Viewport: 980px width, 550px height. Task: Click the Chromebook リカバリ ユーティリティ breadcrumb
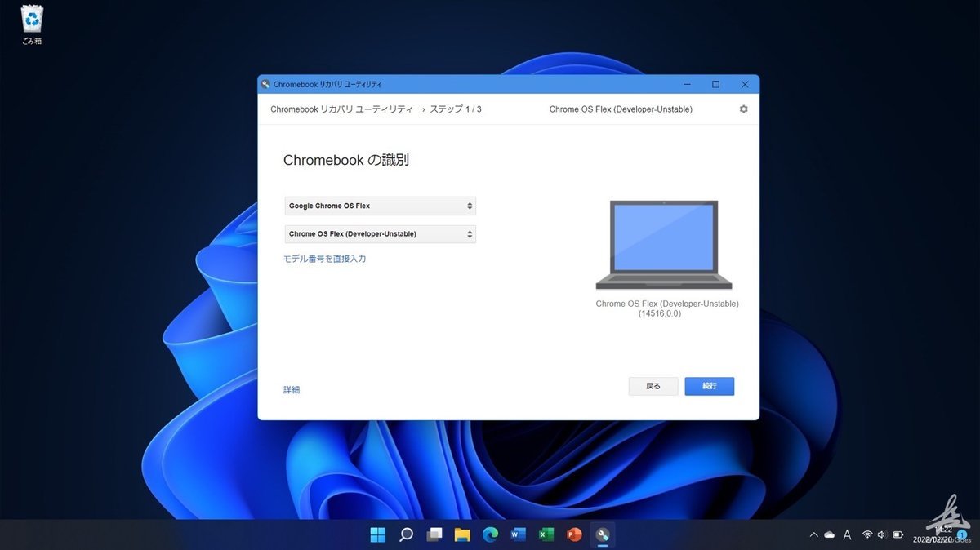click(x=341, y=109)
